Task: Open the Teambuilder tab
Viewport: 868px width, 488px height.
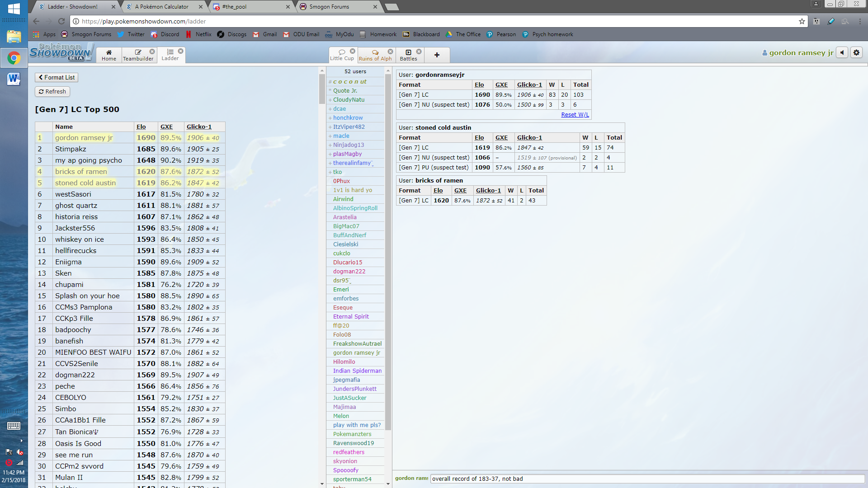Action: coord(138,55)
